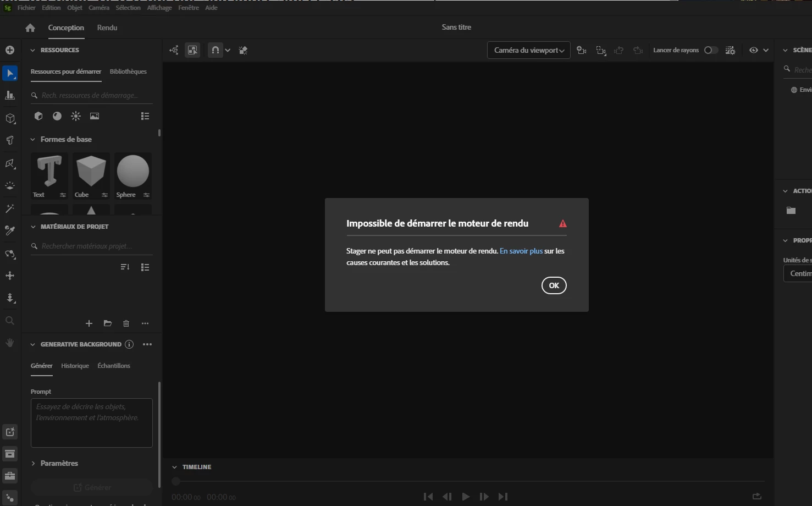Screen dimensions: 812x506
Task: Select the Magic wand tool
Action: [10, 208]
